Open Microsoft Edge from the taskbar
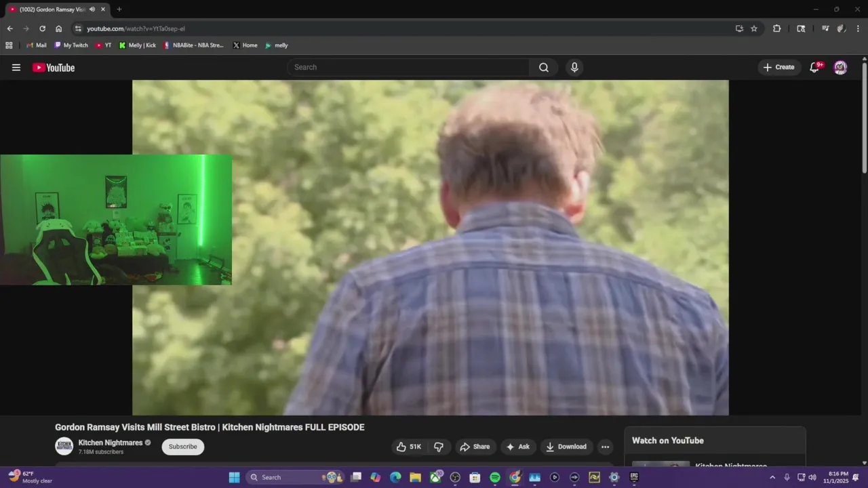Image resolution: width=868 pixels, height=488 pixels. [x=395, y=477]
